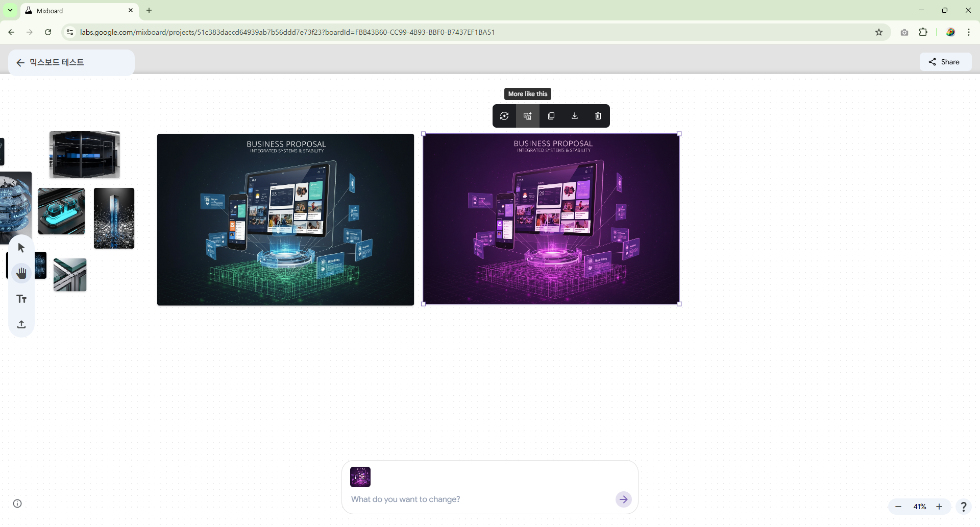Open the browser tab search dropdown
Screen dimensions: 980x527
tap(10, 10)
